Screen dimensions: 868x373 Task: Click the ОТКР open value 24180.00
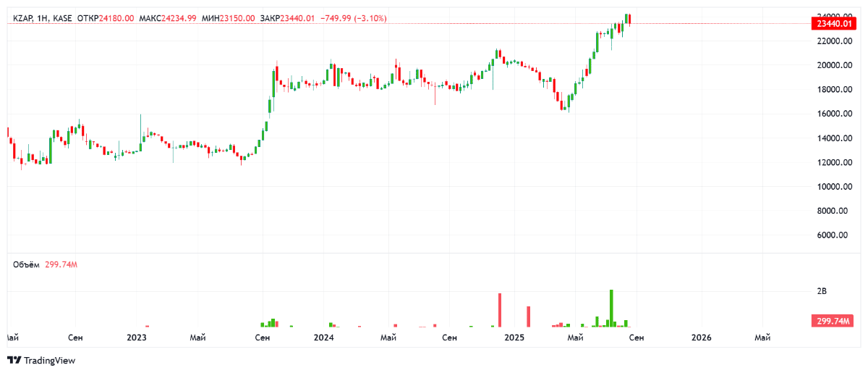coord(119,18)
